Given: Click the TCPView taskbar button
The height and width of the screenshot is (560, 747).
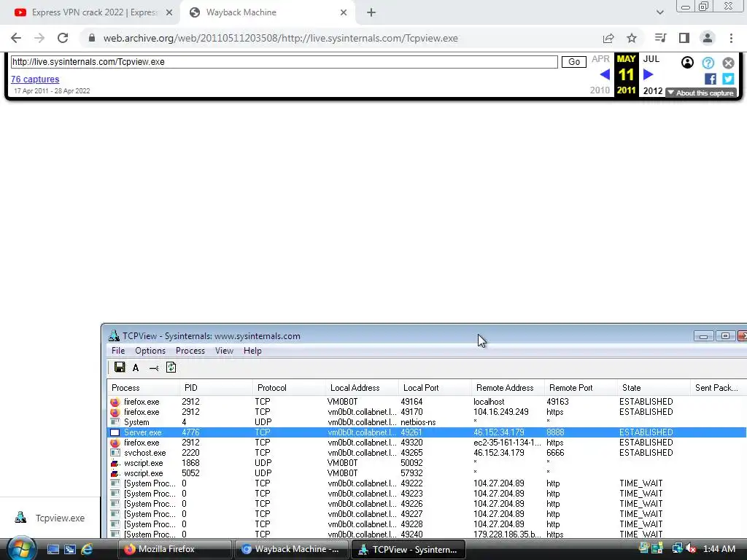Looking at the screenshot, I should [408, 549].
